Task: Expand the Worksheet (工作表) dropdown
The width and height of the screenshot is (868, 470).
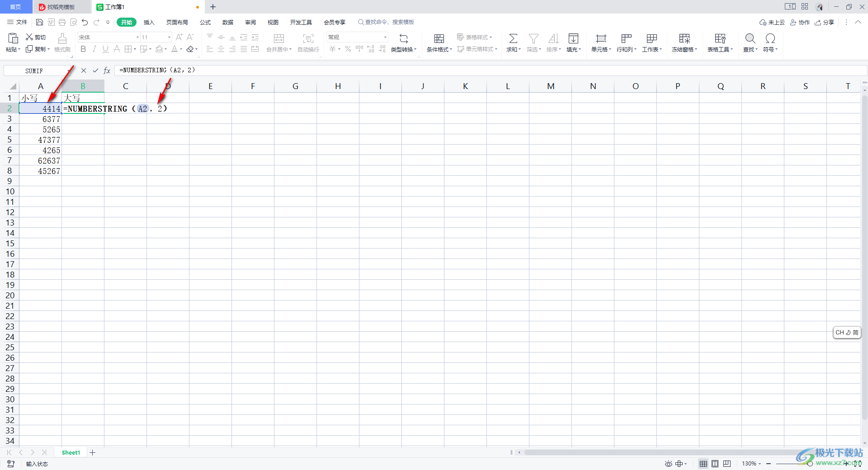Action: [660, 50]
